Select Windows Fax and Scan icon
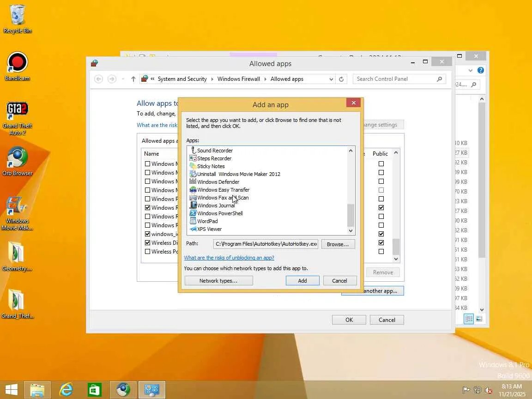 click(x=193, y=198)
